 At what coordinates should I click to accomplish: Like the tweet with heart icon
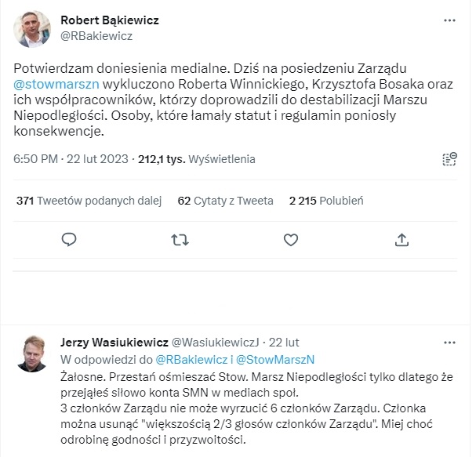point(291,238)
